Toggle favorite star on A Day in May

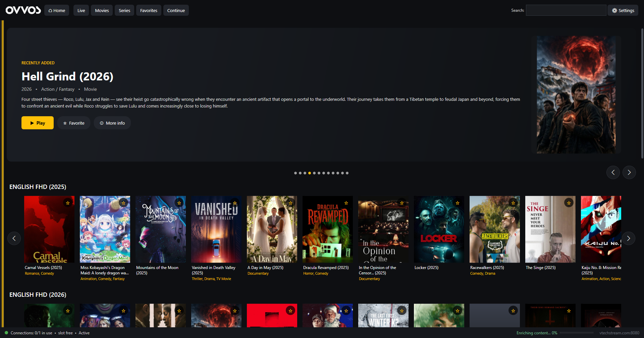pyautogui.click(x=290, y=203)
